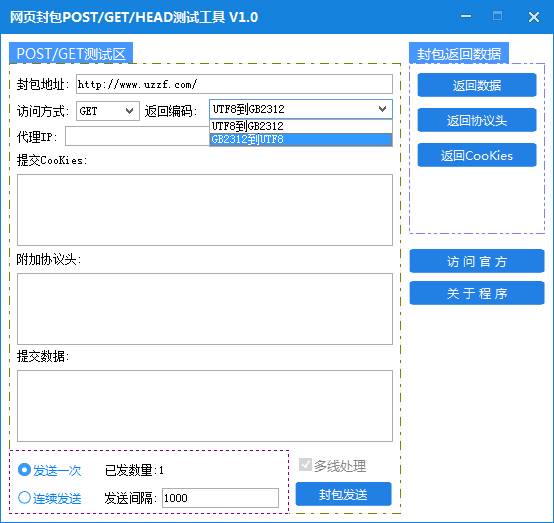The image size is (554, 523).
Task: Open the 关于程序 about button
Action: point(477,293)
